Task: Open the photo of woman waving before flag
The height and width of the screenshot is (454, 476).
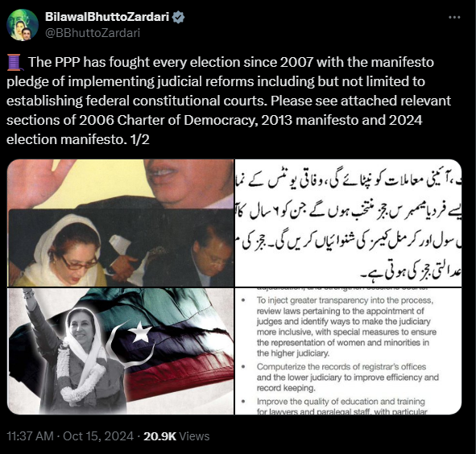Action: (121, 351)
